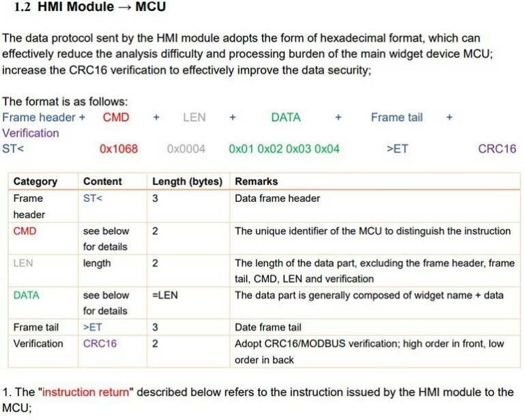Click the blue '>ET' table cell
The width and height of the screenshot is (524, 420).
click(x=92, y=327)
